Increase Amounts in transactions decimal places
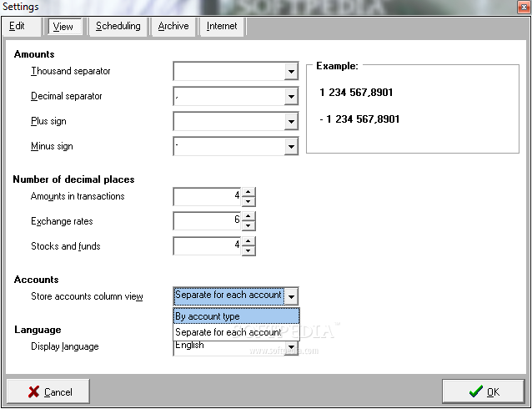The width and height of the screenshot is (532, 409). [x=248, y=192]
